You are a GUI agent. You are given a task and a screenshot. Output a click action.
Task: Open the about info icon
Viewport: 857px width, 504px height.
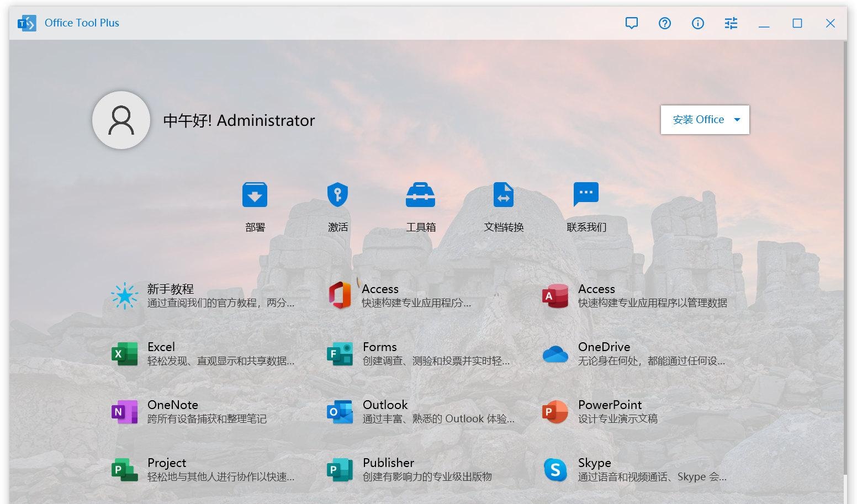pyautogui.click(x=698, y=23)
